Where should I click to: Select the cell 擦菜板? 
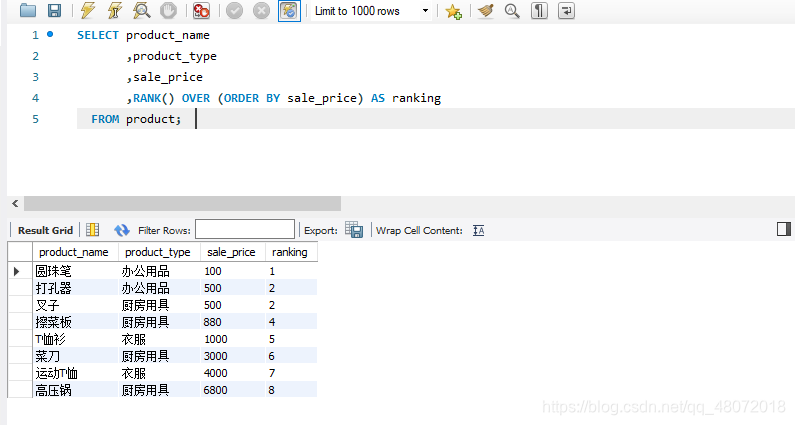[75, 322]
